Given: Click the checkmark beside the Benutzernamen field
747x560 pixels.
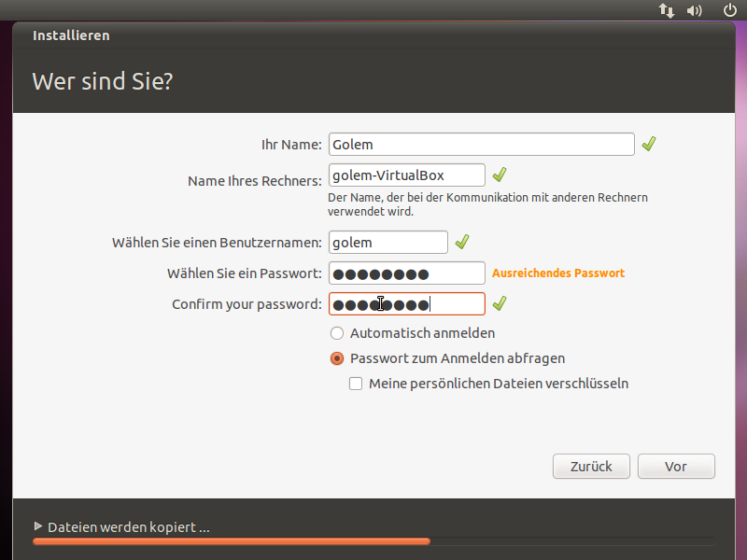Looking at the screenshot, I should (462, 242).
